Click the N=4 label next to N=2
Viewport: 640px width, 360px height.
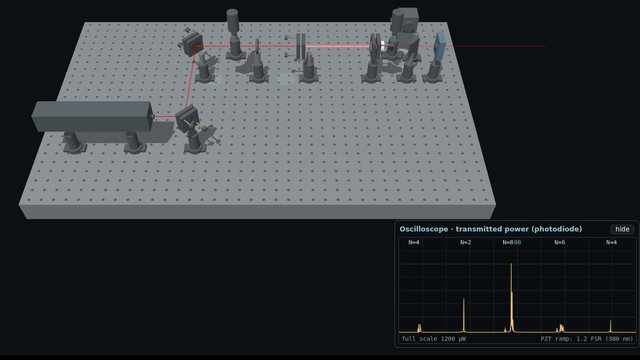(x=413, y=242)
